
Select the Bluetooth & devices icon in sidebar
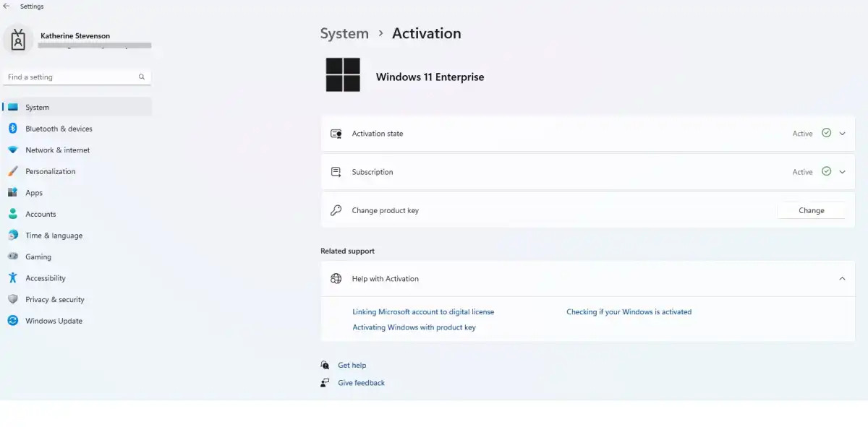click(13, 129)
